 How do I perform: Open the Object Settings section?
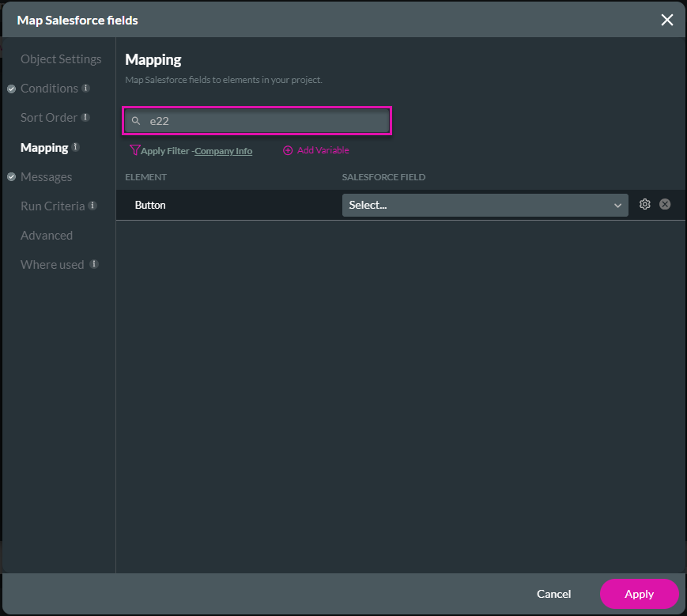[x=61, y=59]
